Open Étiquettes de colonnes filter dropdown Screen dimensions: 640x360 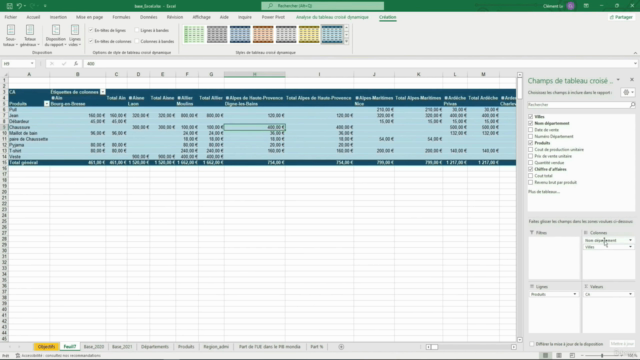pyautogui.click(x=102, y=92)
